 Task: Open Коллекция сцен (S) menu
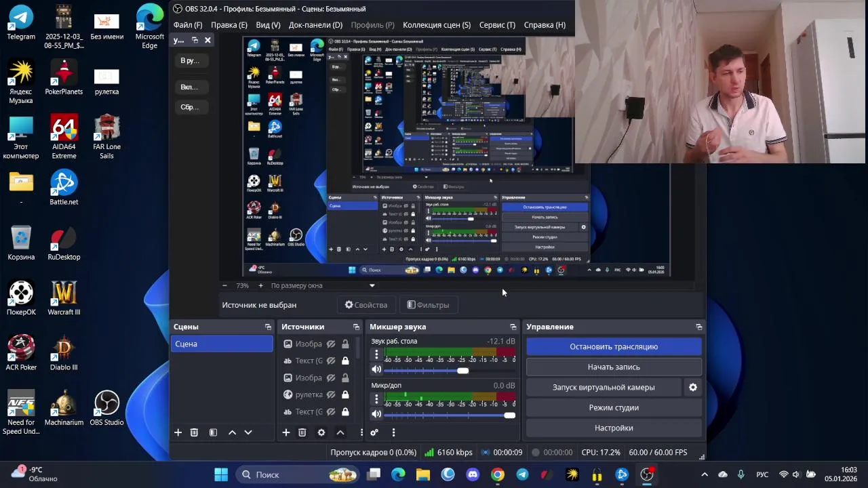tap(437, 25)
